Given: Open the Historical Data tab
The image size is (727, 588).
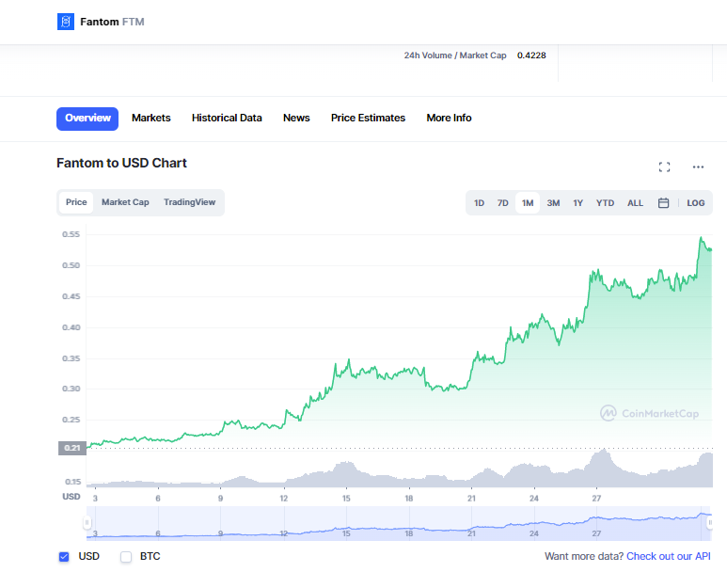Looking at the screenshot, I should coord(227,119).
